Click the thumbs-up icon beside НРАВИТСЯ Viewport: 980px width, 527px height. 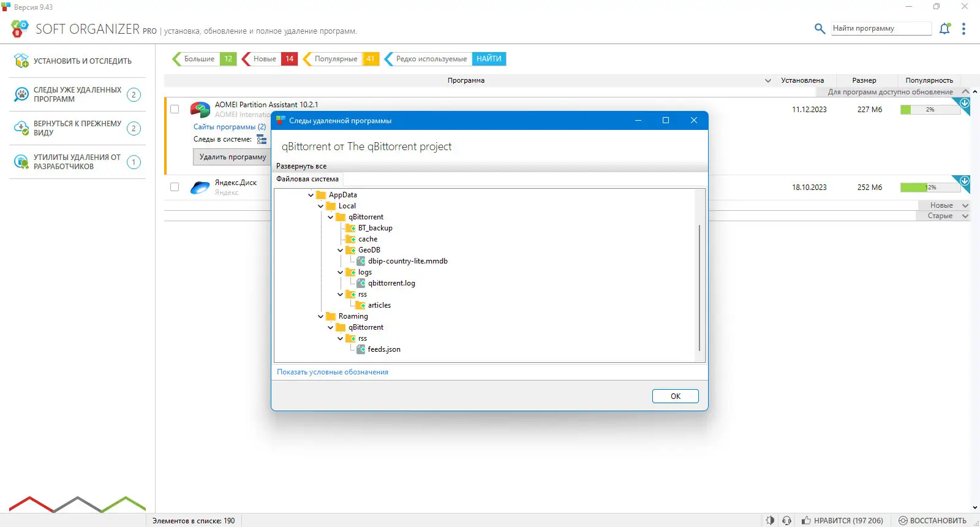[806, 520]
